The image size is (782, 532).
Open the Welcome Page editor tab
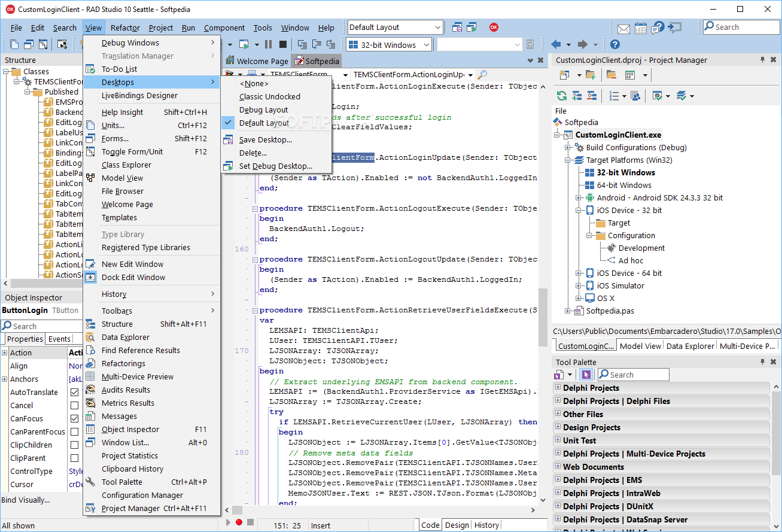(257, 61)
